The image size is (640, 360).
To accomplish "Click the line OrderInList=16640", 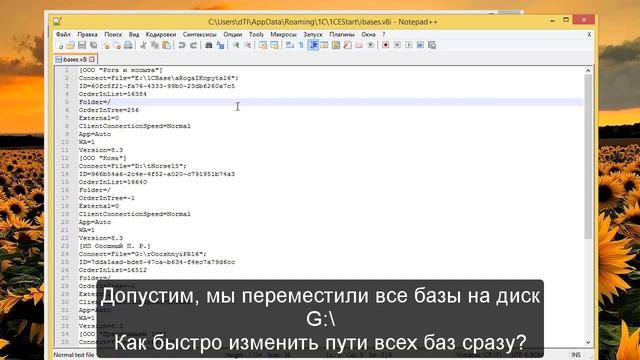I will click(113, 182).
